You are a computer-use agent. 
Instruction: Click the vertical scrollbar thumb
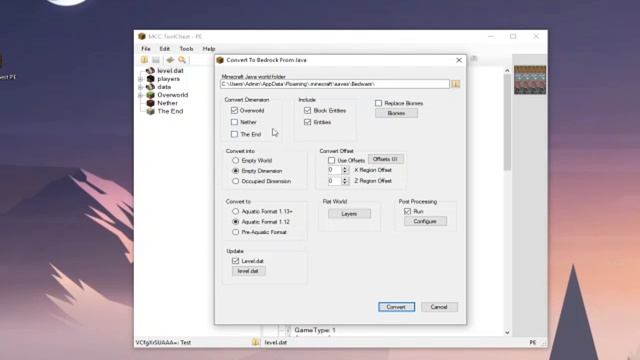(x=507, y=122)
